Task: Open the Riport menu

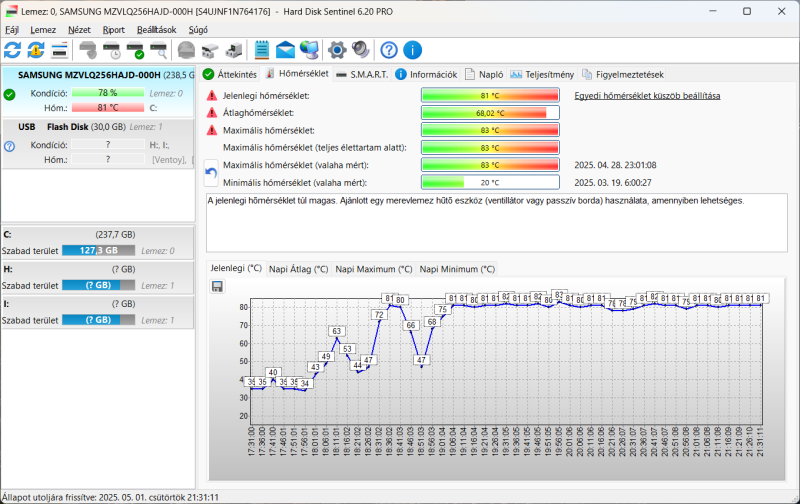Action: click(113, 30)
